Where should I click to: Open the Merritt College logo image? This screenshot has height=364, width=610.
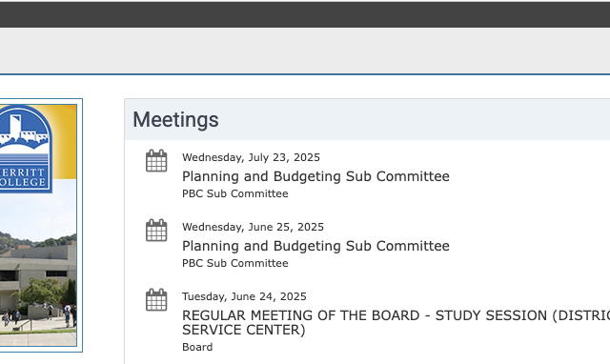pos(25,149)
